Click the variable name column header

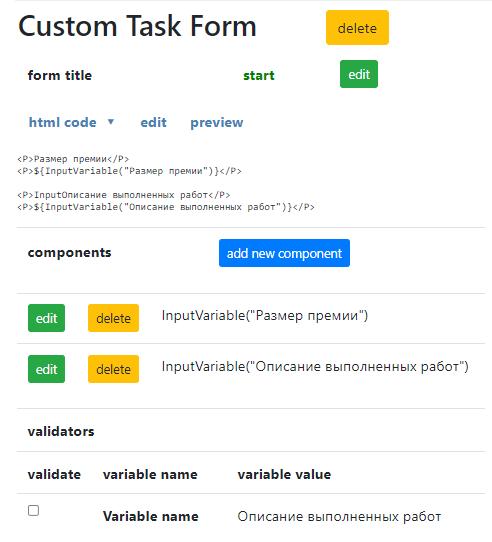150,474
